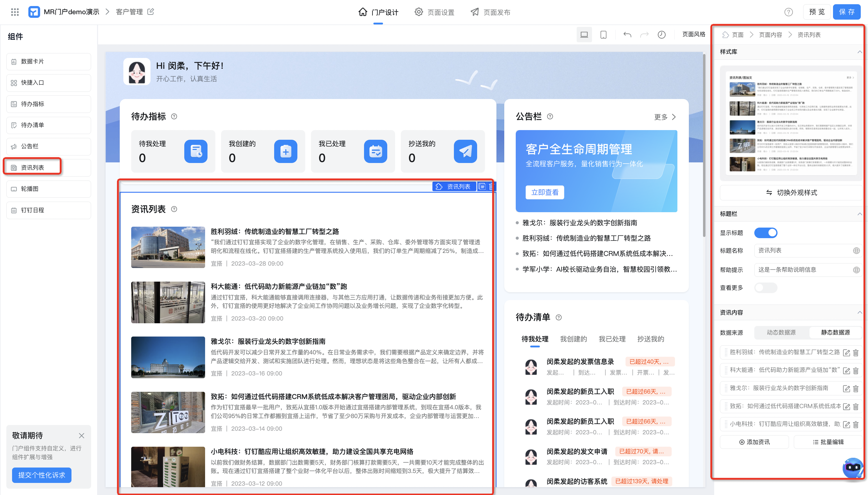Viewport: 868px width, 495px height.
Task: Click the 帮助提示 input field
Action: tap(808, 270)
